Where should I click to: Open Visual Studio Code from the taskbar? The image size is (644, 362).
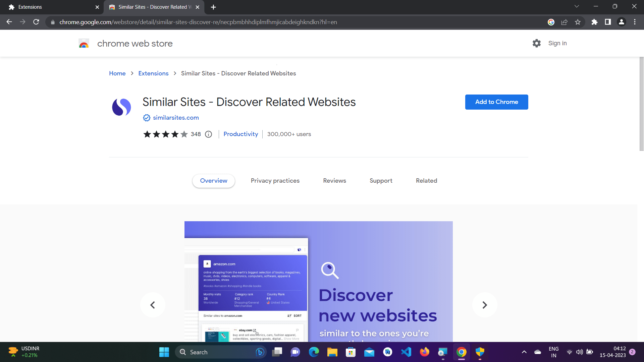[x=406, y=352]
